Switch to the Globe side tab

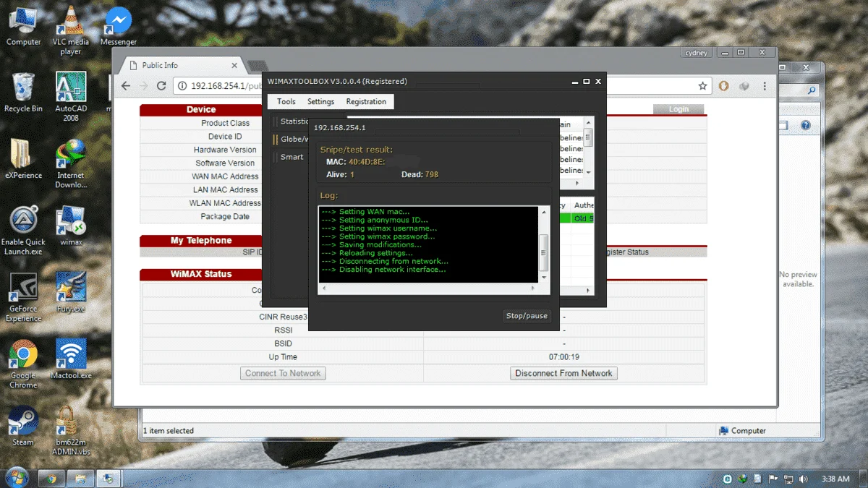pos(294,139)
